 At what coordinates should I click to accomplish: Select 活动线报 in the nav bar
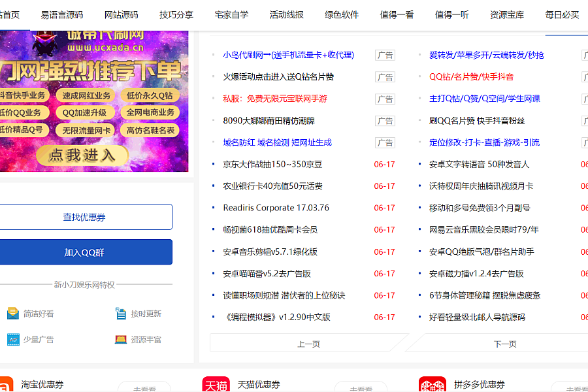(x=287, y=15)
